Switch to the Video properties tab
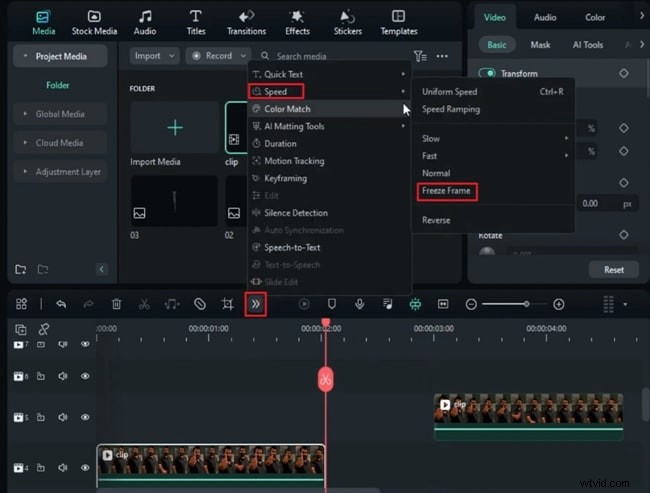 (495, 17)
